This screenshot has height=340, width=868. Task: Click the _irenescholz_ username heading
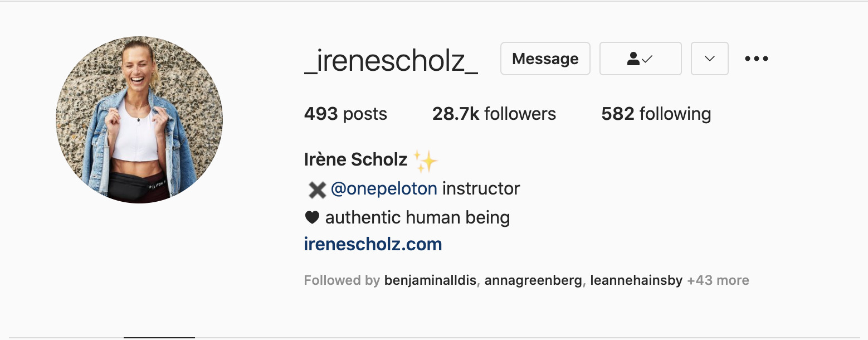pyautogui.click(x=391, y=60)
